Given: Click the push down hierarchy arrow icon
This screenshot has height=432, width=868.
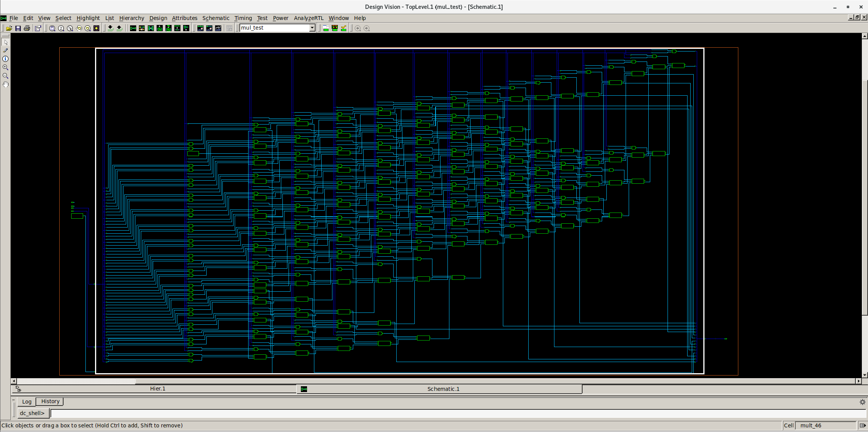Looking at the screenshot, I should [110, 28].
